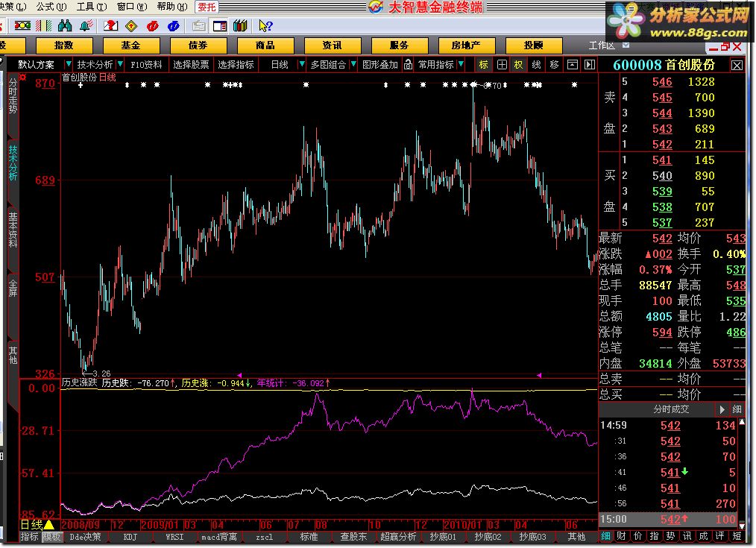The width and height of the screenshot is (756, 548).
Task: Toggle the 移 move button
Action: tap(555, 65)
